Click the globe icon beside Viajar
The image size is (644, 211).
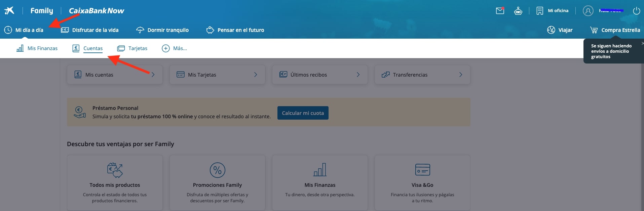point(551,30)
